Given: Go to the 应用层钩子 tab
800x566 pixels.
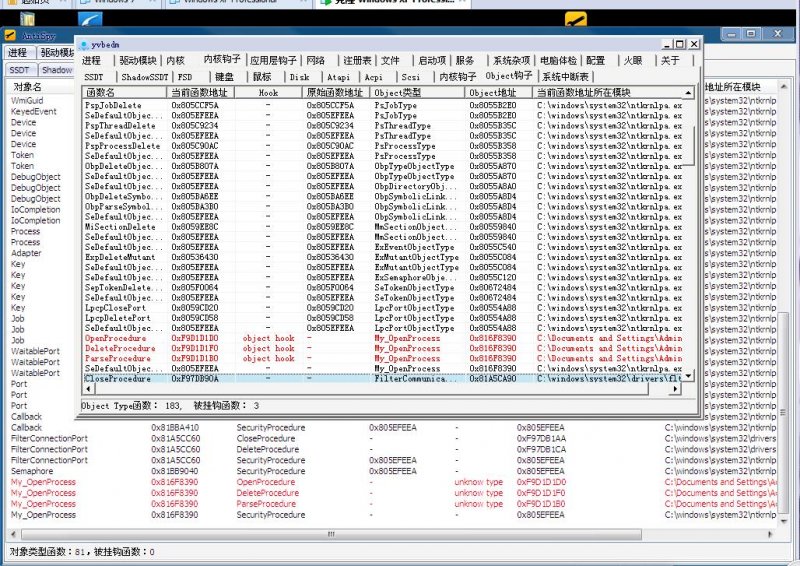Looking at the screenshot, I should [273, 60].
